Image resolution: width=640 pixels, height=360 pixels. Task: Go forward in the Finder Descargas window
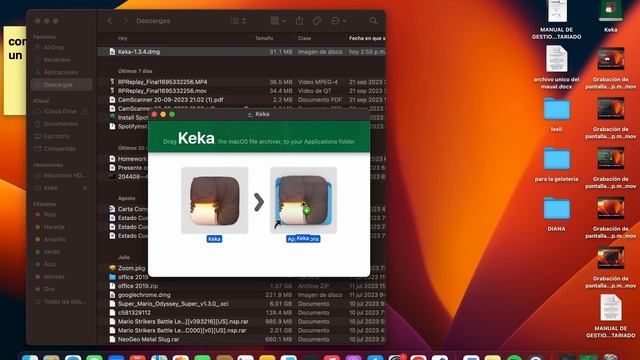(x=125, y=20)
